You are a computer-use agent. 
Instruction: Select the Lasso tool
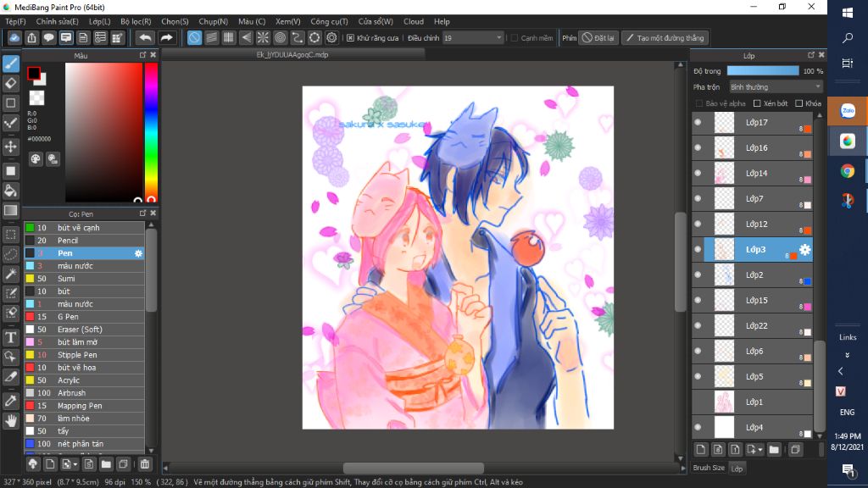pyautogui.click(x=10, y=254)
